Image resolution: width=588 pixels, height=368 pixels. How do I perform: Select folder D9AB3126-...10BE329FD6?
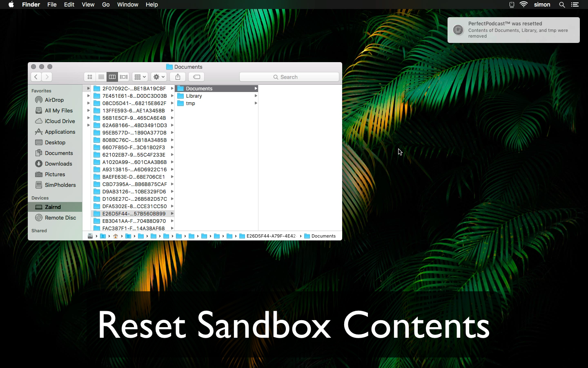click(x=133, y=191)
